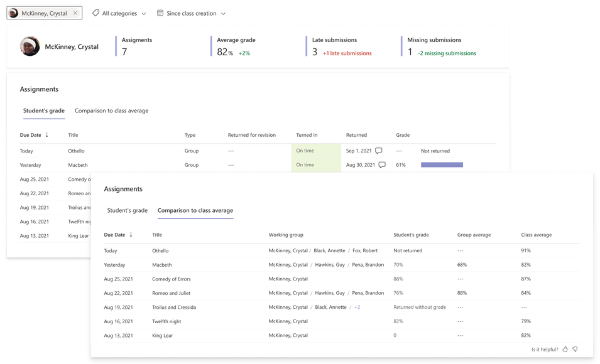Viewport: 600px width, 364px height.
Task: Click Troilus and Cressida assignment title
Action: (x=174, y=308)
